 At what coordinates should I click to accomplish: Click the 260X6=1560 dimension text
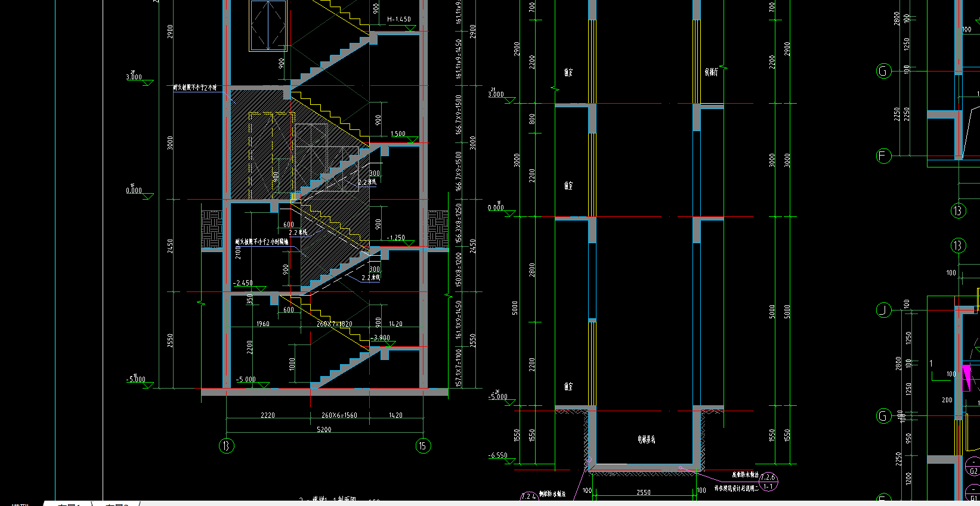[x=339, y=415]
